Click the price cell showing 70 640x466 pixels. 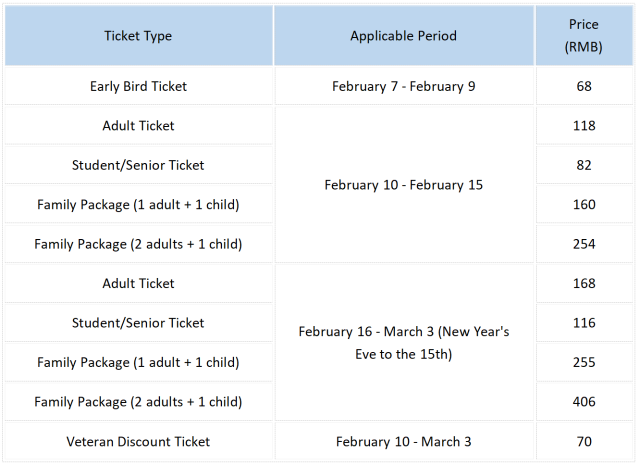point(585,441)
